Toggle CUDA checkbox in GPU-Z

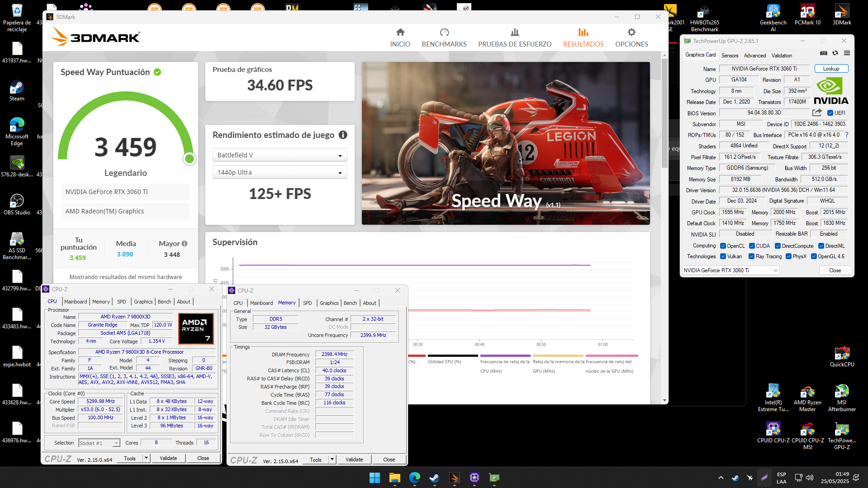752,246
